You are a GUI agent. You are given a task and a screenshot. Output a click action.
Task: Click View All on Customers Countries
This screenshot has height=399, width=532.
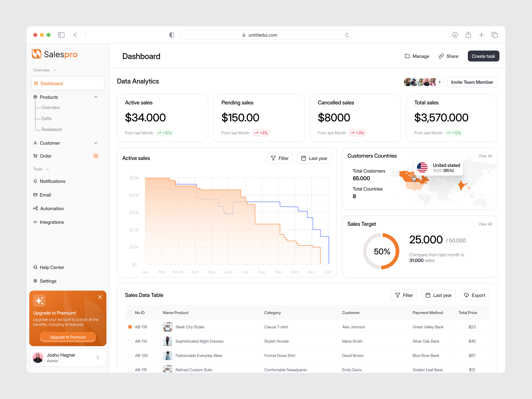485,156
